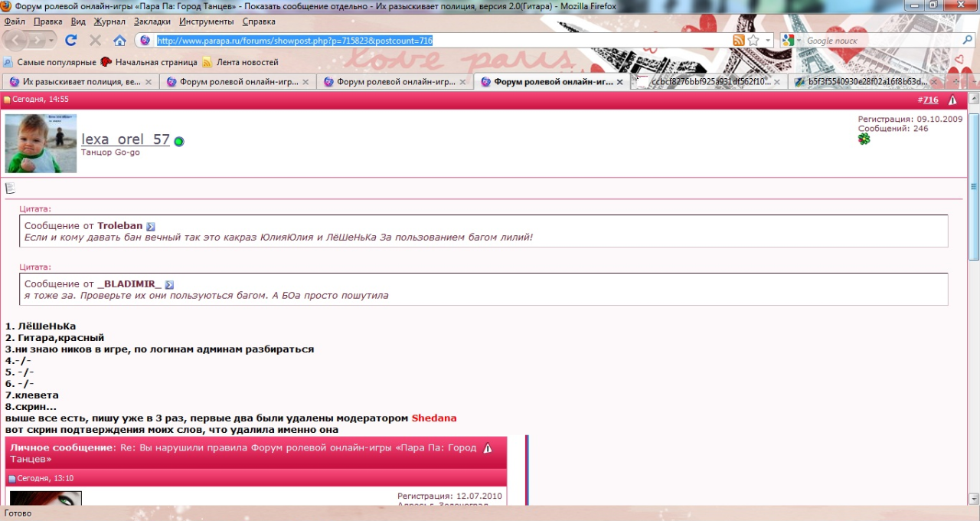Click the red Shedana moderator name

[434, 418]
